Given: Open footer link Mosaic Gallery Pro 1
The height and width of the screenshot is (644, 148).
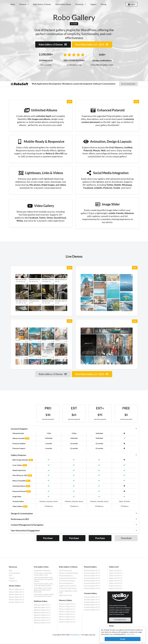Looking at the screenshot, I should [16, 589].
